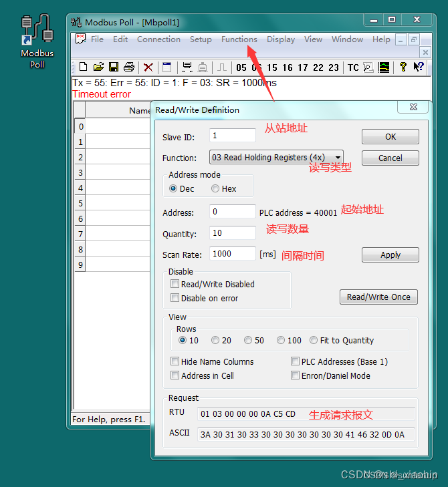Open the Window menu
Screen dimensions: 448x487
[x=347, y=39]
